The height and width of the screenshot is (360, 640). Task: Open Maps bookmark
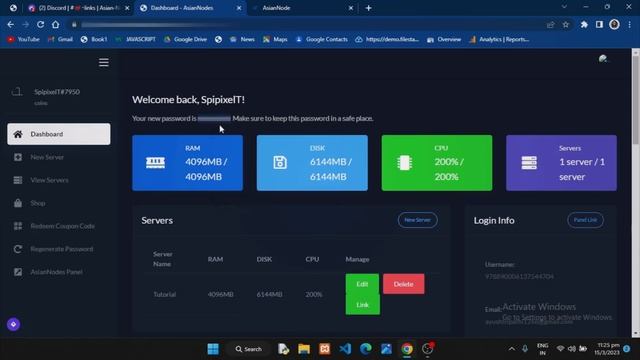point(276,39)
